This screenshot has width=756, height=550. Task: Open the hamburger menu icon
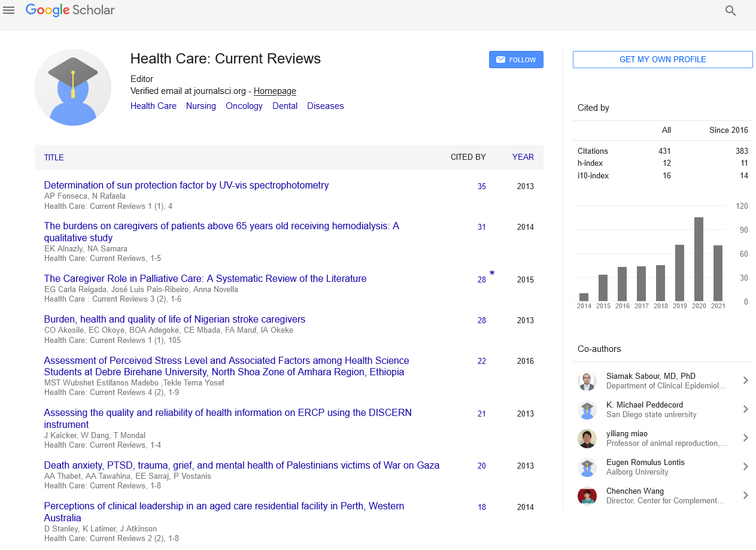[8, 10]
